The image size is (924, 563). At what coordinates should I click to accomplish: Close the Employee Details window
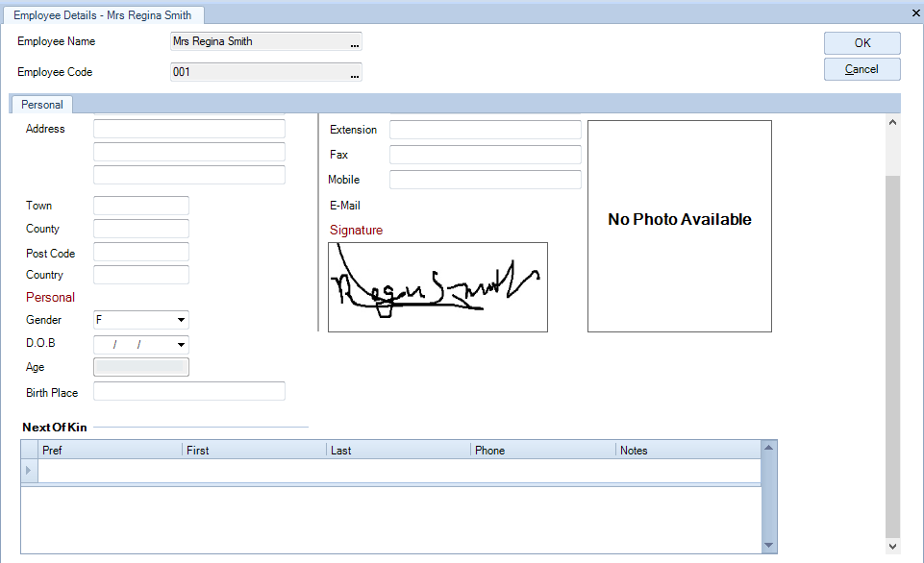tap(915, 12)
